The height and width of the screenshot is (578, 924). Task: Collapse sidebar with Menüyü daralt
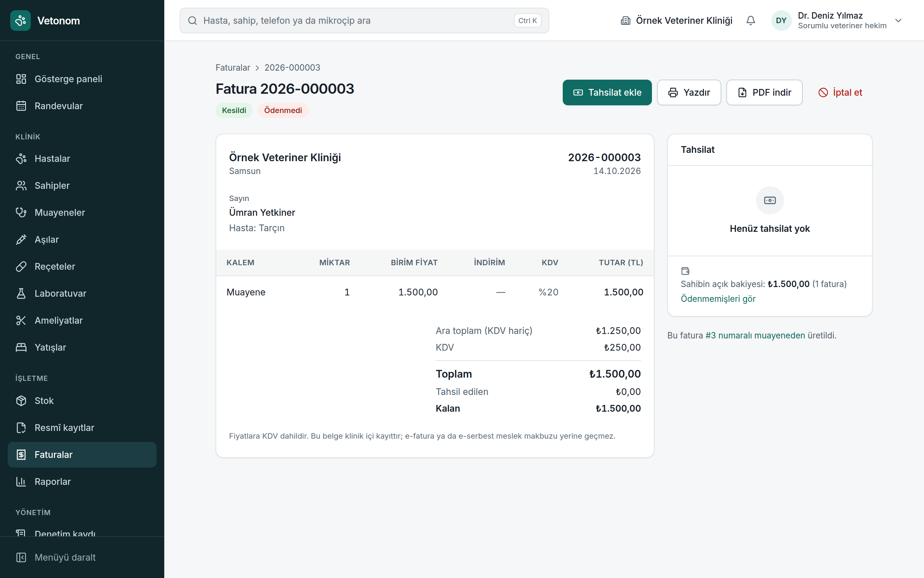click(x=82, y=557)
